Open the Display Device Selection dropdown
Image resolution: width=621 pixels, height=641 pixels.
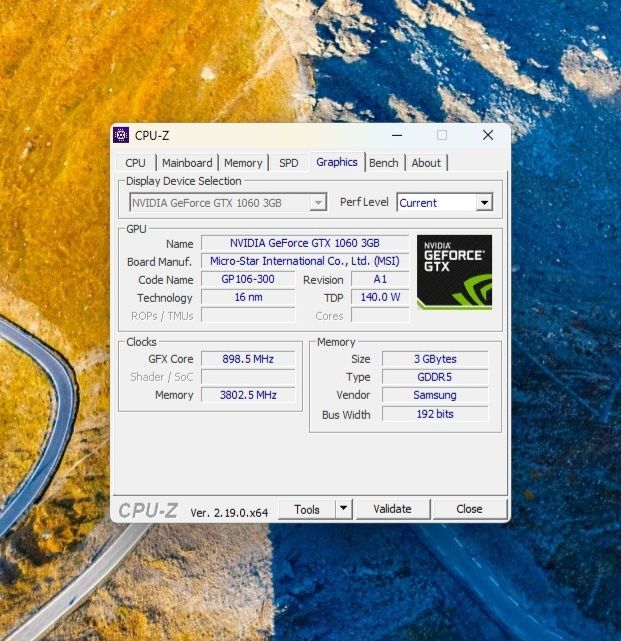click(x=228, y=202)
